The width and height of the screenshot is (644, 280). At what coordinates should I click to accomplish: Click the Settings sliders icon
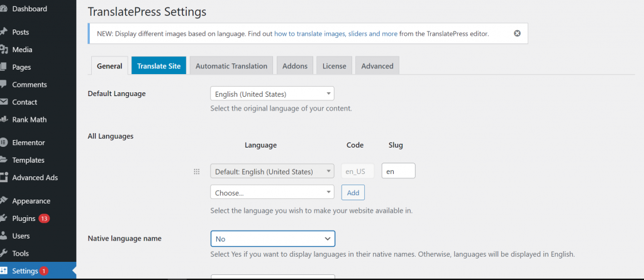coord(3,271)
